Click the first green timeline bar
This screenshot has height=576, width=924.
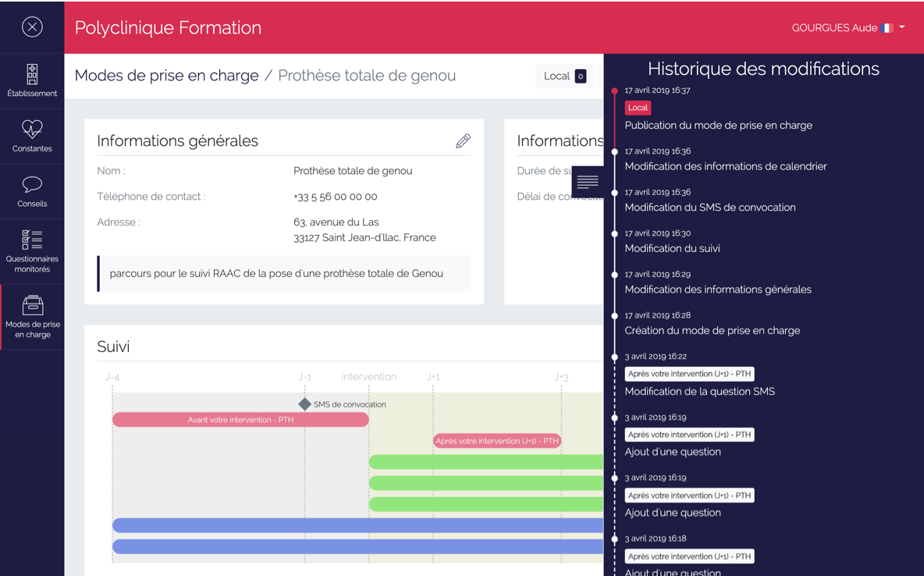click(485, 462)
